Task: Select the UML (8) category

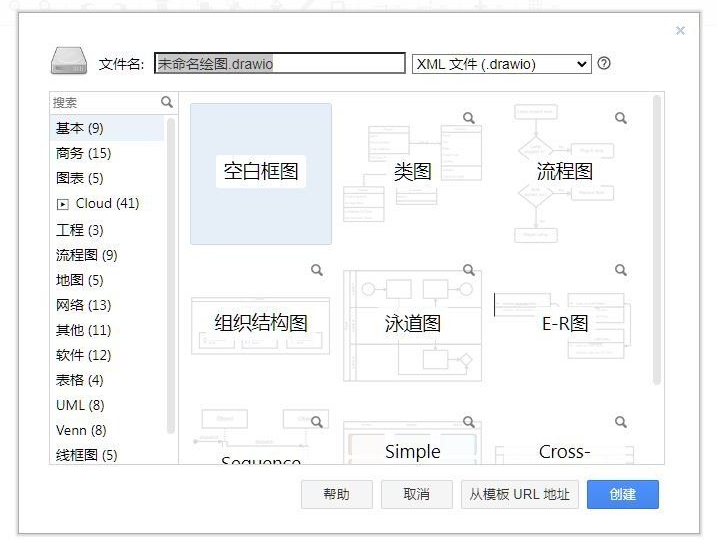Action: (107, 405)
